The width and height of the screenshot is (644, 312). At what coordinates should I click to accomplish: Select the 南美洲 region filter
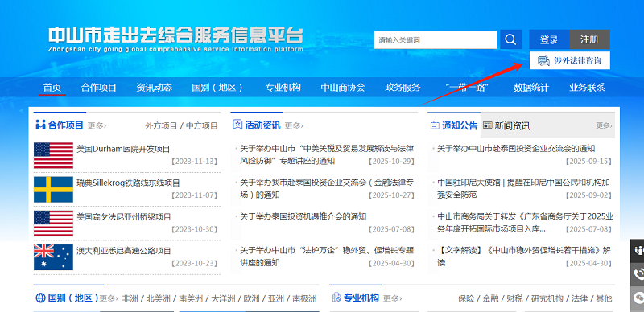[191, 298]
